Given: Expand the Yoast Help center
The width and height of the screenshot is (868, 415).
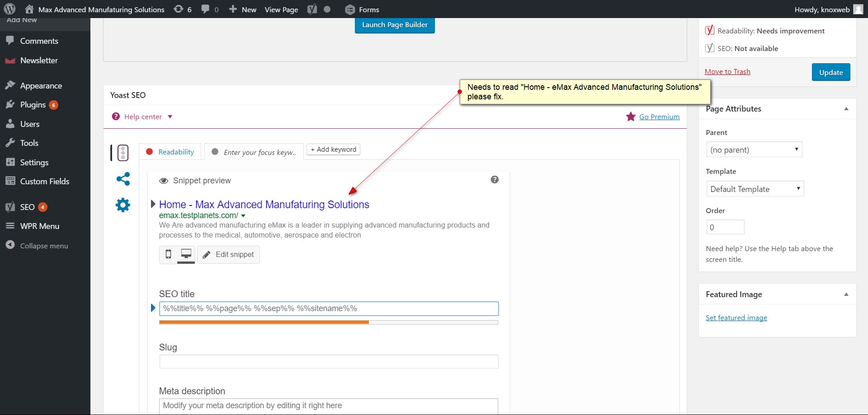Looking at the screenshot, I should click(142, 117).
